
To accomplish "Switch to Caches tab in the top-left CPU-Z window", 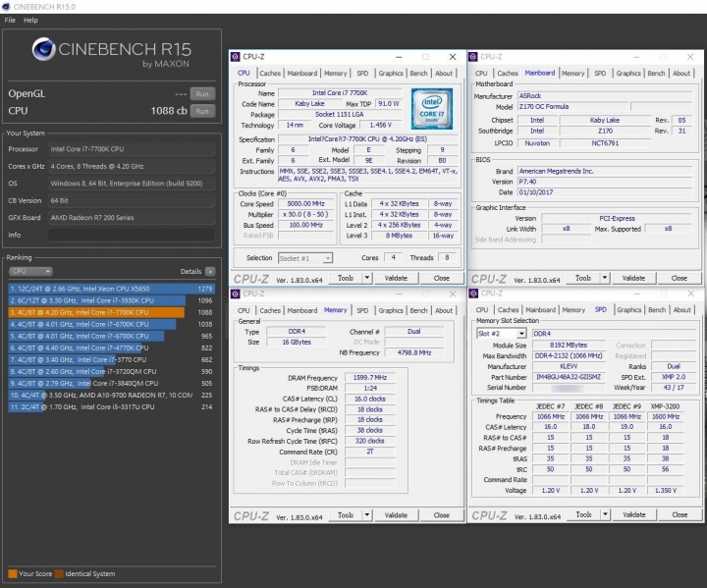I will pos(270,73).
